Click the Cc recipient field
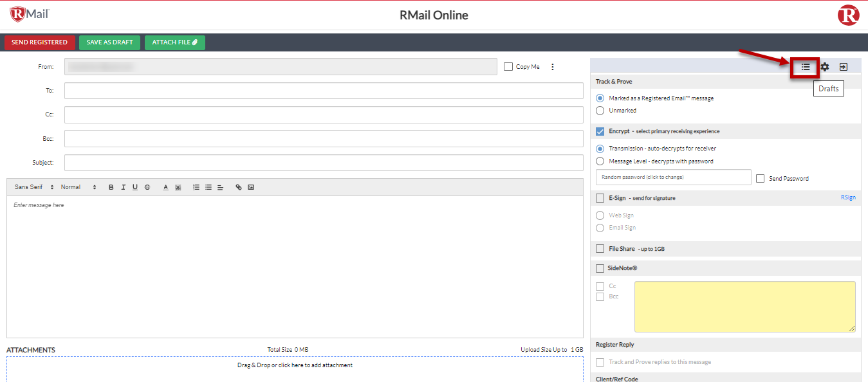This screenshot has height=382, width=868. (x=324, y=114)
